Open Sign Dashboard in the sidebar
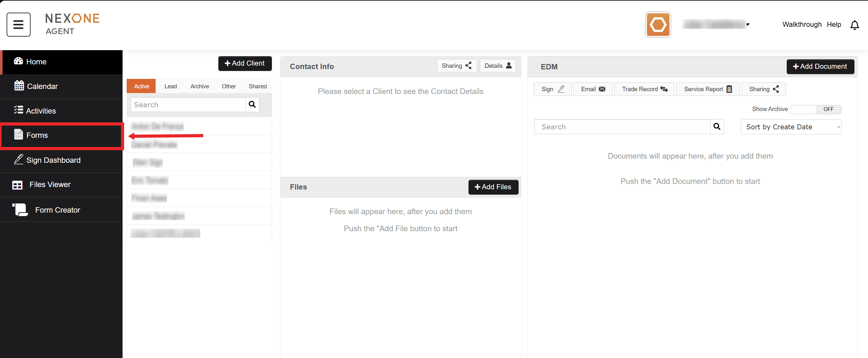 click(53, 160)
